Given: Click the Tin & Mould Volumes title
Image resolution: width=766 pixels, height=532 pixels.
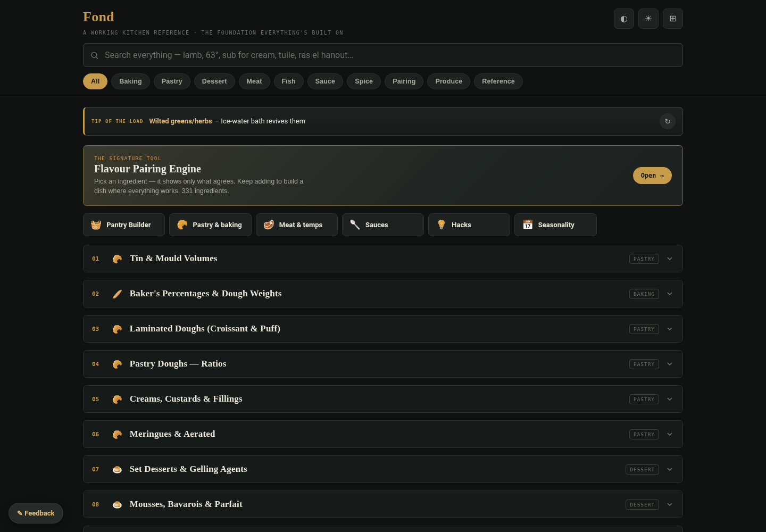Looking at the screenshot, I should [x=173, y=258].
